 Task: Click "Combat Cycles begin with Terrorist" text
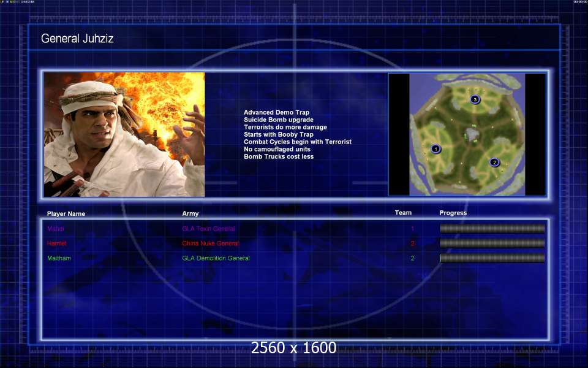[x=298, y=142]
